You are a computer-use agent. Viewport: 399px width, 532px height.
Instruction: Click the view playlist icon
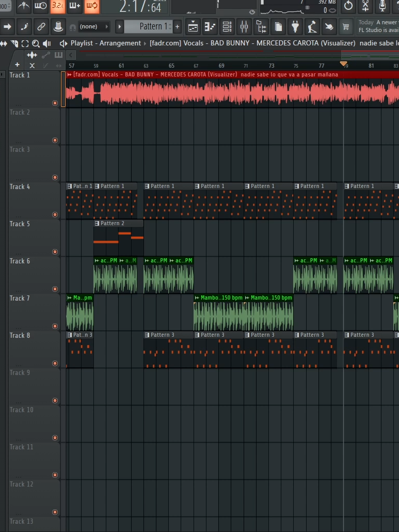coord(193,26)
